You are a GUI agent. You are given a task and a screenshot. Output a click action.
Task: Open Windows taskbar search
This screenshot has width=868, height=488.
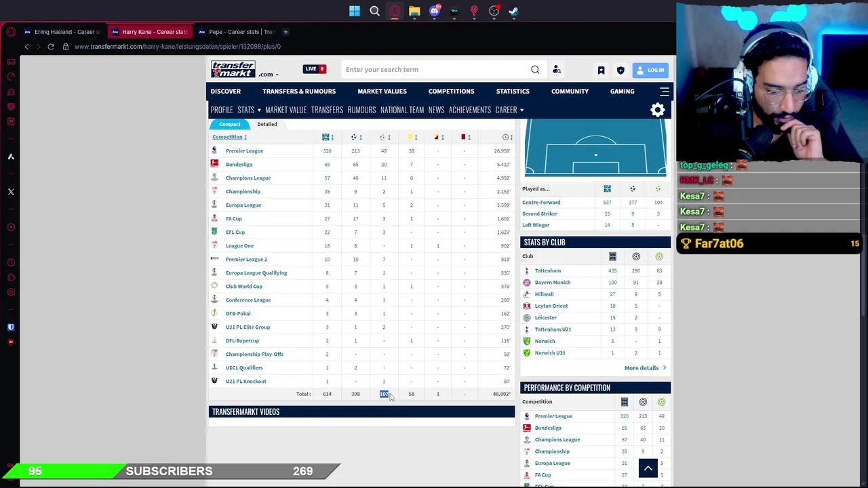tap(374, 11)
